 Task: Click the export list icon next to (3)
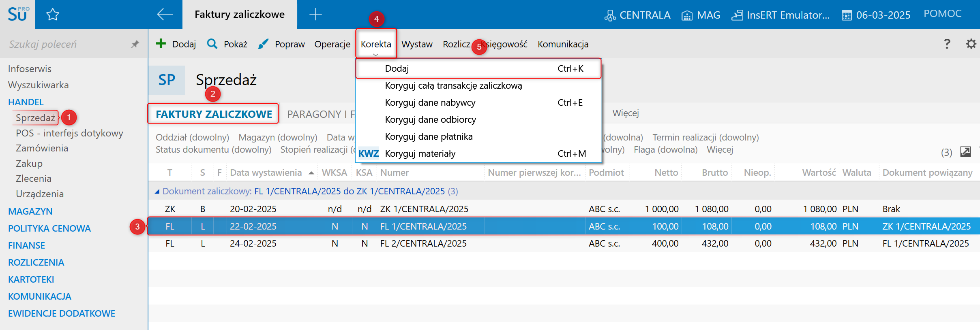(x=965, y=152)
